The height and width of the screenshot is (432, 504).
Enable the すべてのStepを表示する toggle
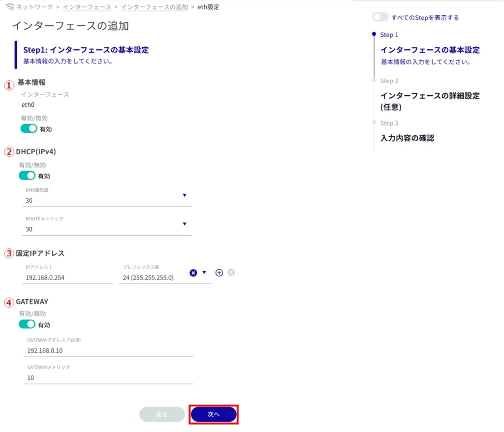point(380,17)
